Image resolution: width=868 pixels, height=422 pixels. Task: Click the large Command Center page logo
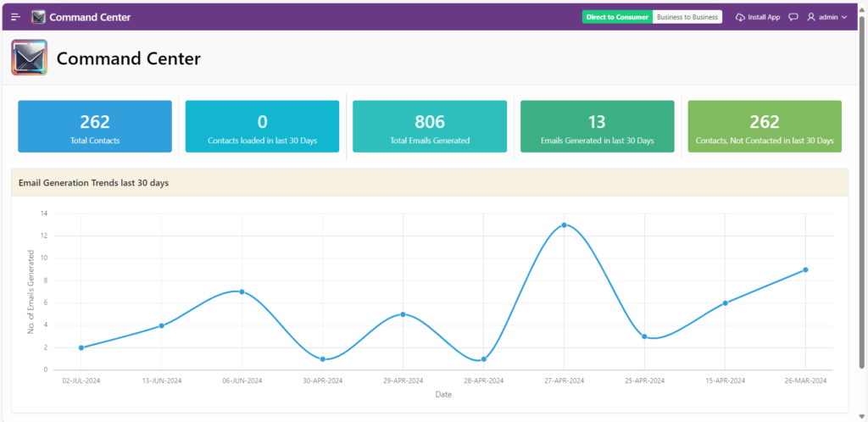[29, 58]
